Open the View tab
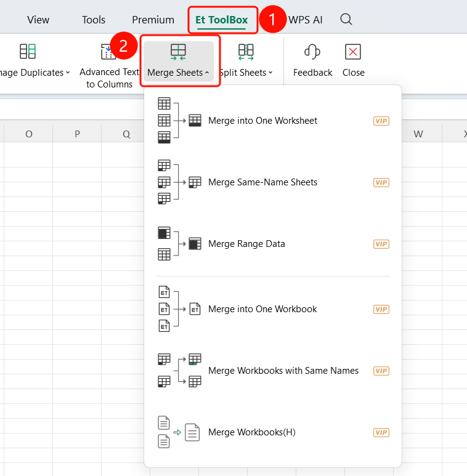This screenshot has height=476, width=467. pyautogui.click(x=38, y=20)
